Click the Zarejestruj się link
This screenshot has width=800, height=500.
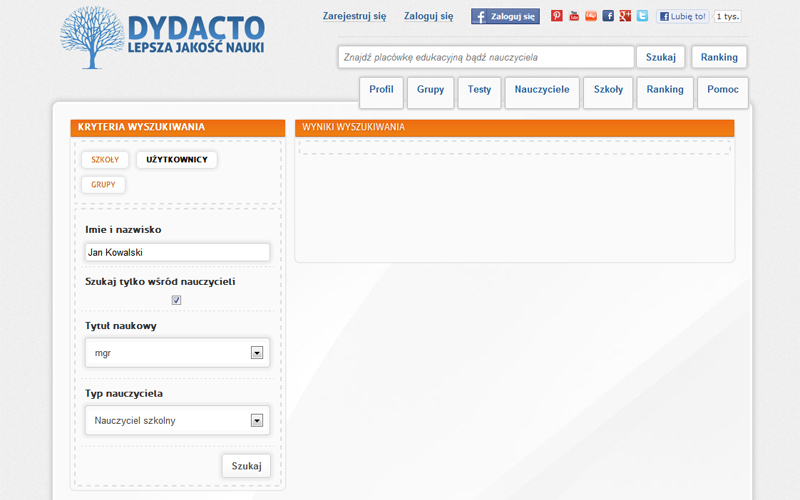coord(354,16)
